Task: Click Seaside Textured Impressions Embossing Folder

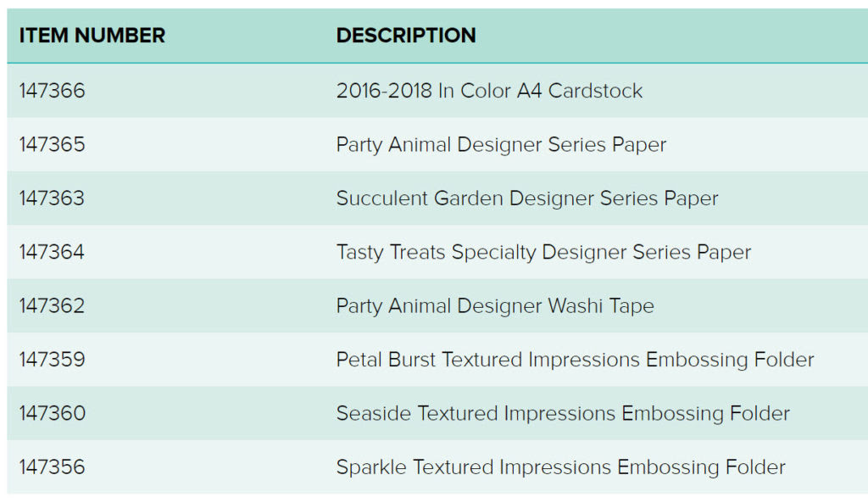Action: click(563, 413)
